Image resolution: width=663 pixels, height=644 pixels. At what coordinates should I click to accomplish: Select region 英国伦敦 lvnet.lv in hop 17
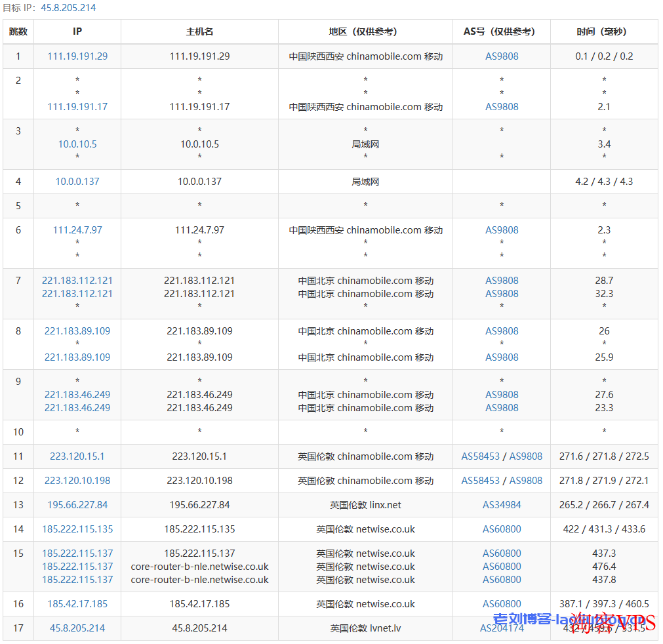point(365,628)
